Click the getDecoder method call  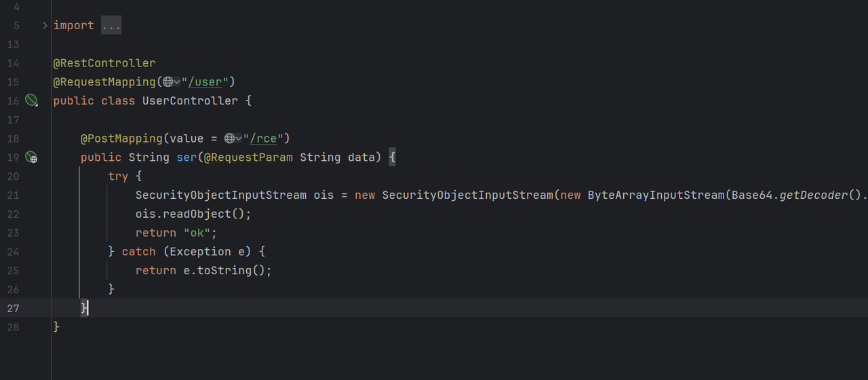[x=813, y=195]
